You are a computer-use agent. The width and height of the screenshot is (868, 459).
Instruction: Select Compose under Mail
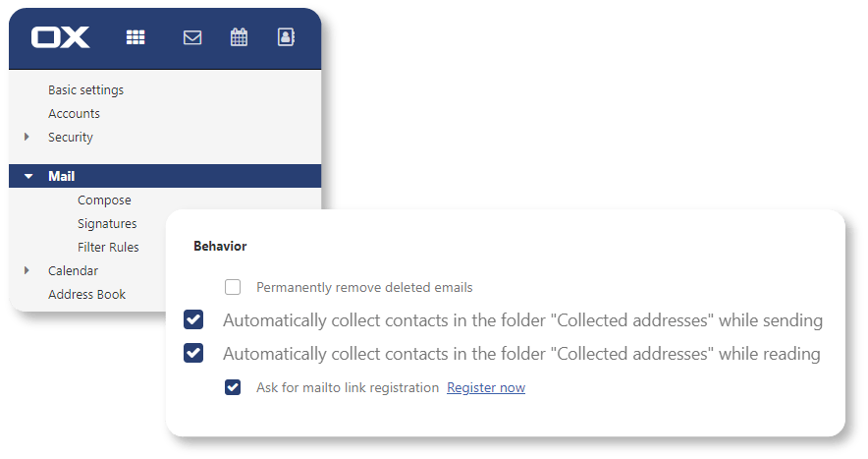[105, 201]
